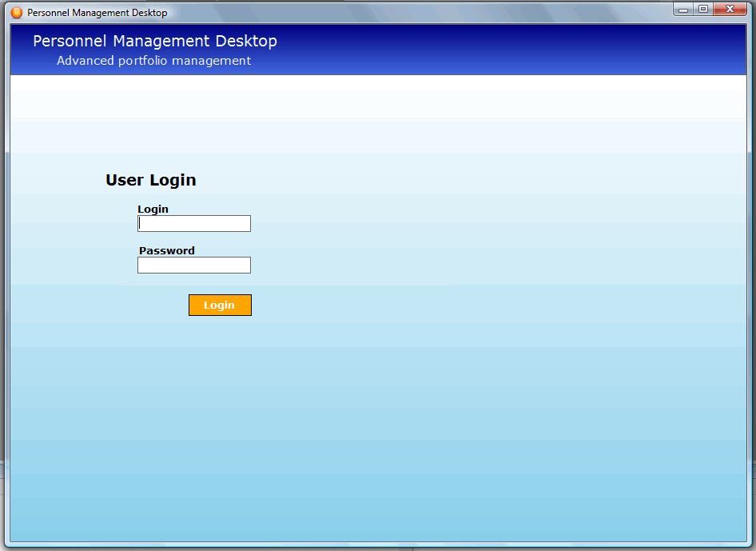Focus the Password text field
The image size is (756, 551).
pos(194,266)
